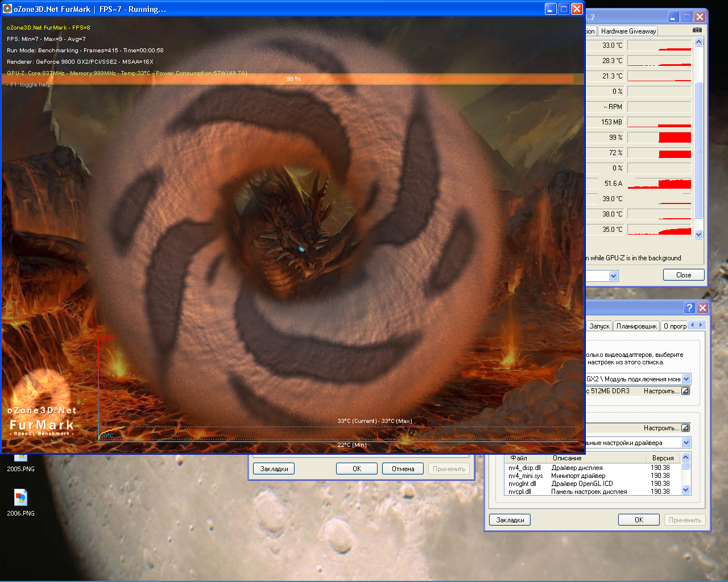Click the GPU-Z camera screenshot icon
Viewport: 728px width, 582px height.
tap(697, 30)
